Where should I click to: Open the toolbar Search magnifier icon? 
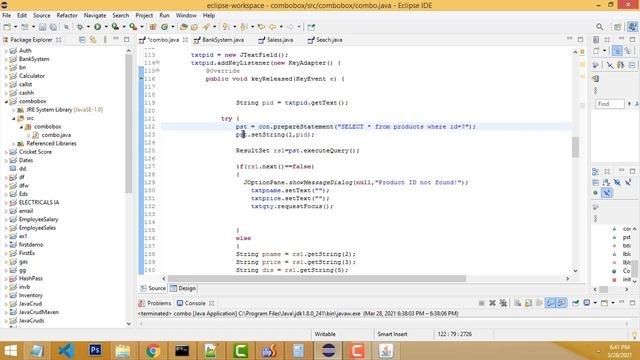[x=599, y=27]
